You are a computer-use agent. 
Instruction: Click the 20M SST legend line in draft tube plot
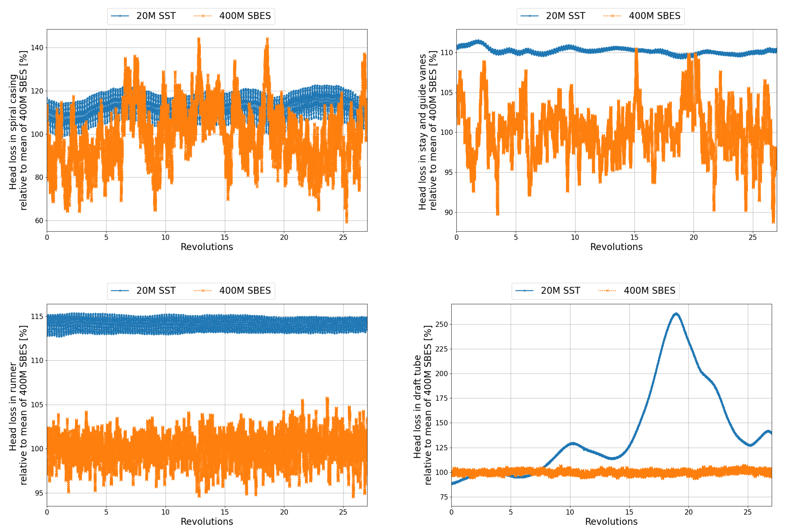coord(524,291)
